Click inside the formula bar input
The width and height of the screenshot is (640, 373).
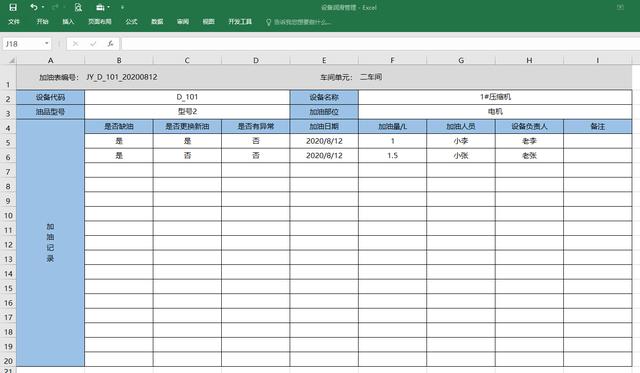coord(380,44)
